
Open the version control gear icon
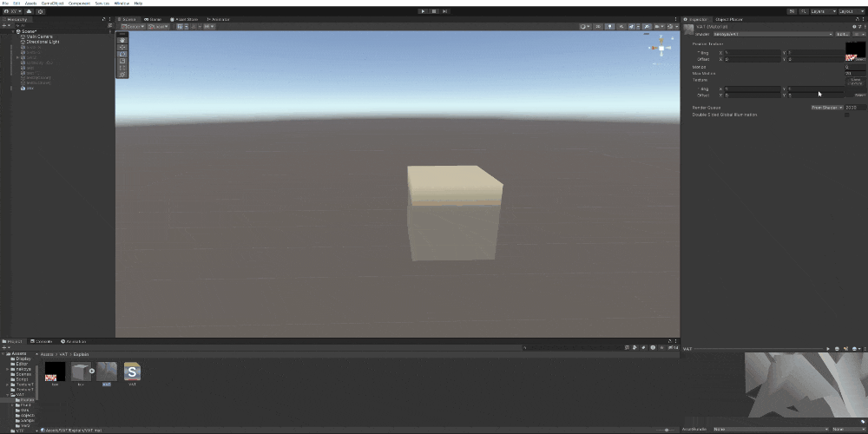point(41,11)
